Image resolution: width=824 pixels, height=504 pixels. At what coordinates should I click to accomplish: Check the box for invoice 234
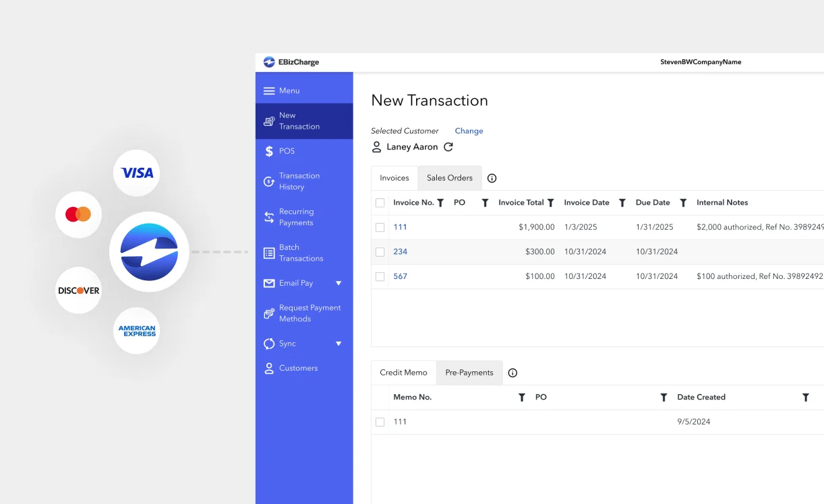click(x=380, y=252)
